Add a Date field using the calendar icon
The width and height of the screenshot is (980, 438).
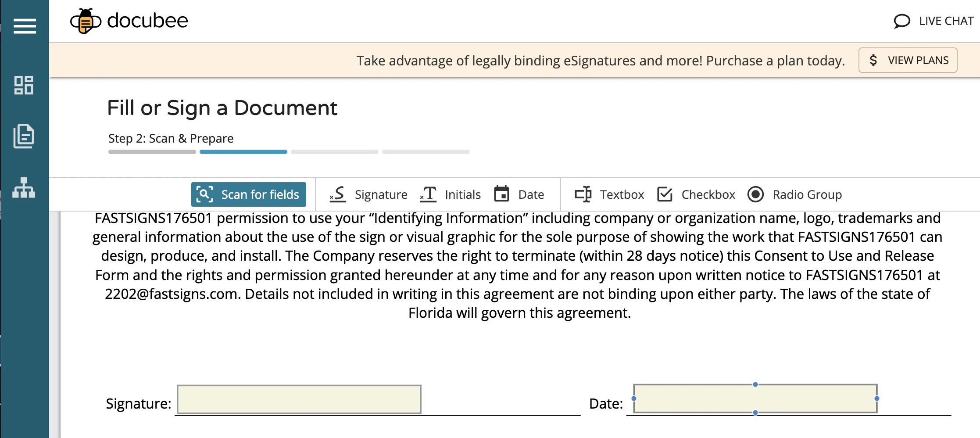click(x=502, y=194)
